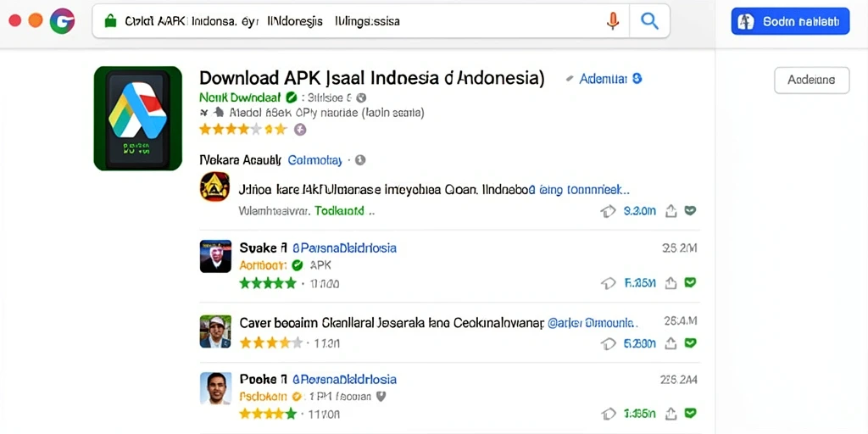Click share icon in the 'Caver bocainn' row
Viewport: 868px width, 434px height.
tap(671, 344)
